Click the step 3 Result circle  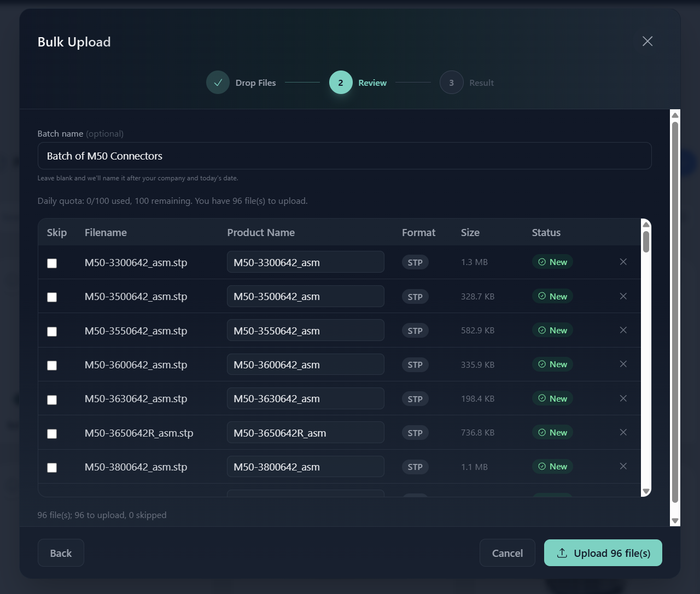pos(451,83)
